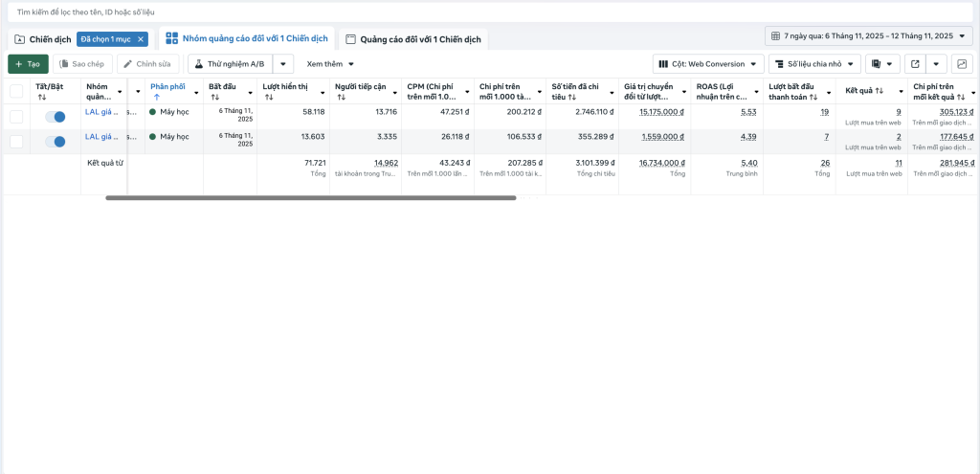Open the 'Cột: Web Conversion' columns selector
Screen dimensions: 980x474
pos(709,64)
